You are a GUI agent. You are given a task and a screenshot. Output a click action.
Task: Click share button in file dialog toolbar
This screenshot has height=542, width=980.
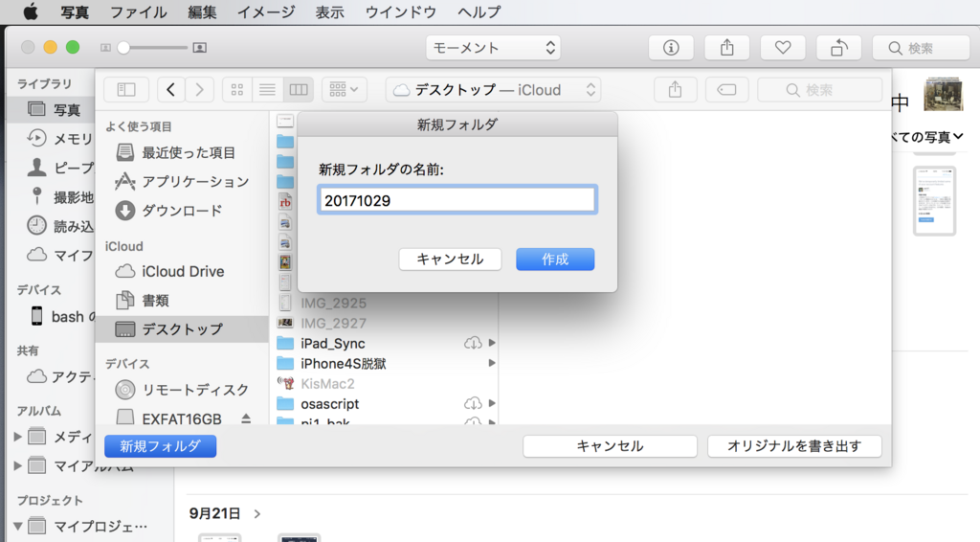pos(675,89)
